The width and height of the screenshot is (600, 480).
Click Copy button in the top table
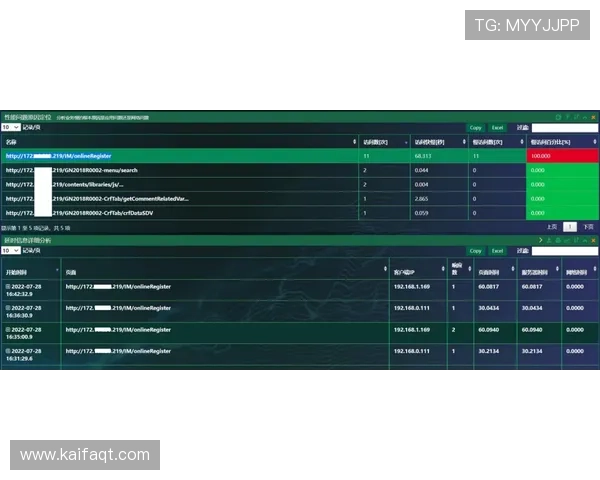tap(475, 128)
